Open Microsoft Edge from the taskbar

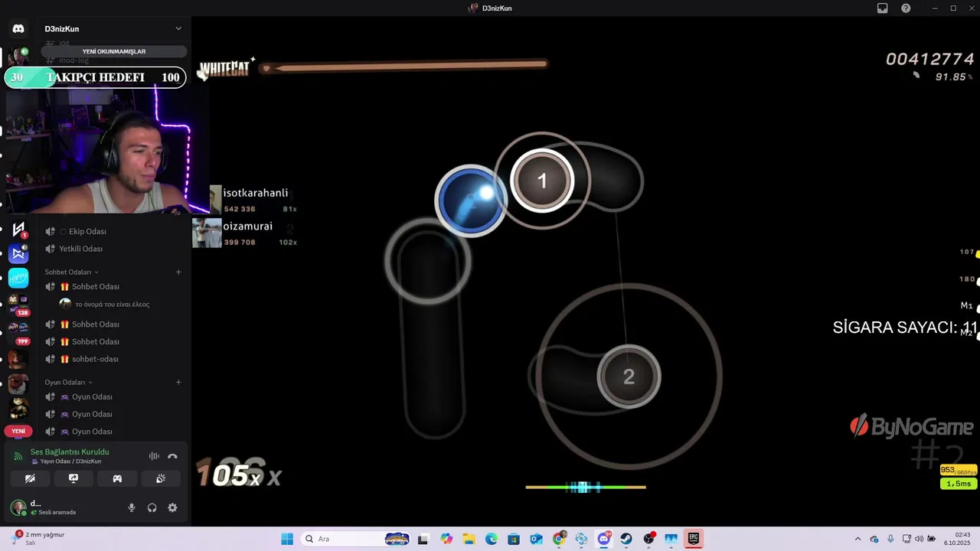click(492, 539)
